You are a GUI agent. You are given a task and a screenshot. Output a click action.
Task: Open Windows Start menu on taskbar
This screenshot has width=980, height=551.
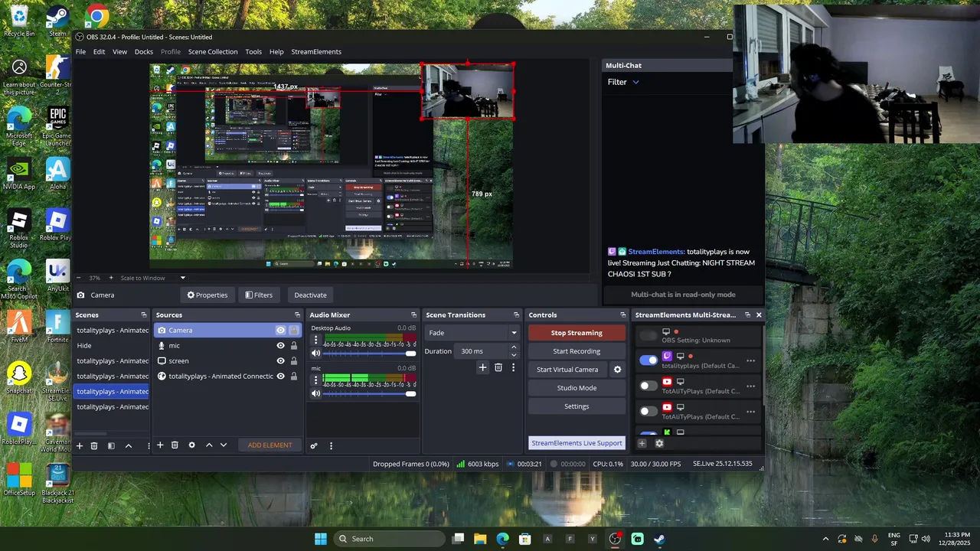click(321, 539)
